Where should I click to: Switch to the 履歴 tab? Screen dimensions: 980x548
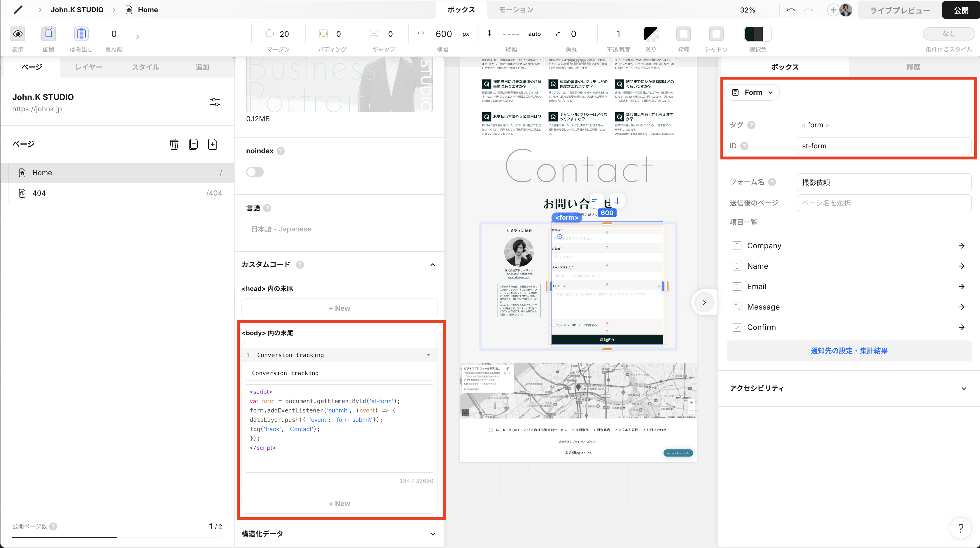click(913, 67)
